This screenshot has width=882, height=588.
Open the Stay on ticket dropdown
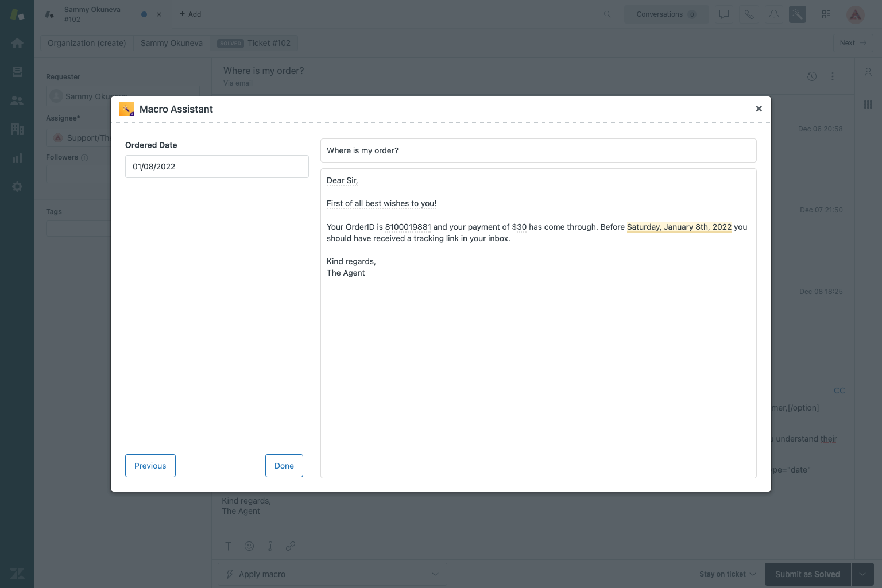(727, 574)
